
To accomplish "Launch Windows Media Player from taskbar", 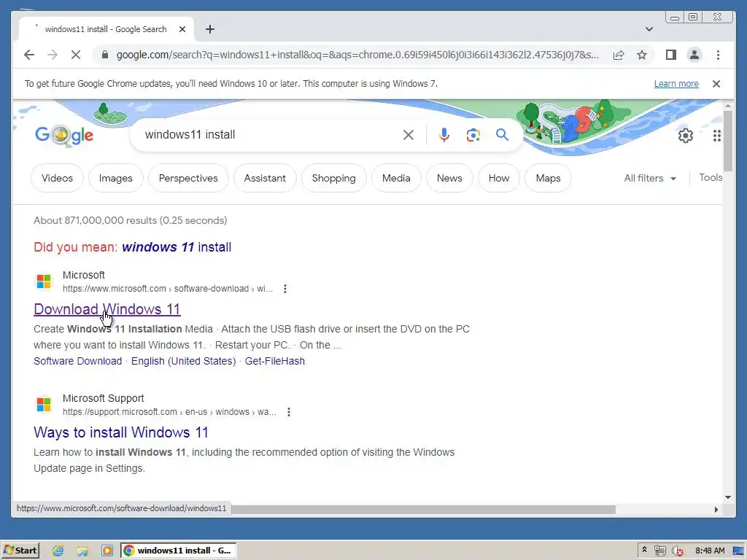I will click(x=107, y=551).
